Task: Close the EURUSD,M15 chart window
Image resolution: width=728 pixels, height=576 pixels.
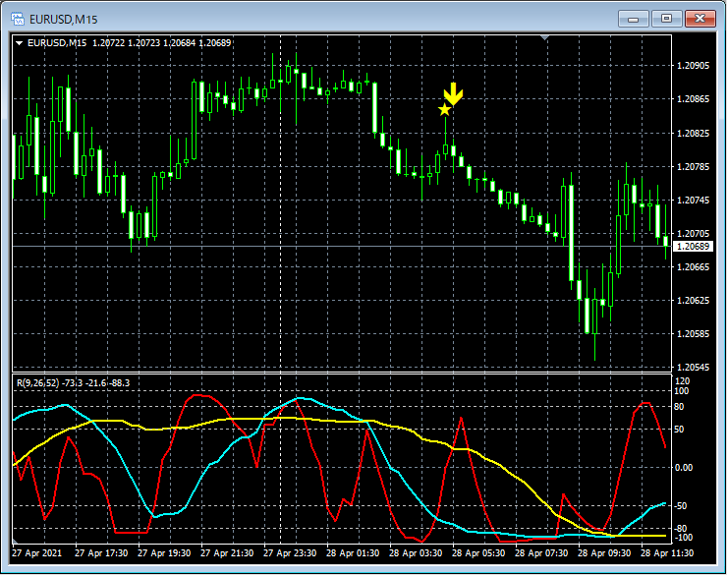Action: [700, 19]
